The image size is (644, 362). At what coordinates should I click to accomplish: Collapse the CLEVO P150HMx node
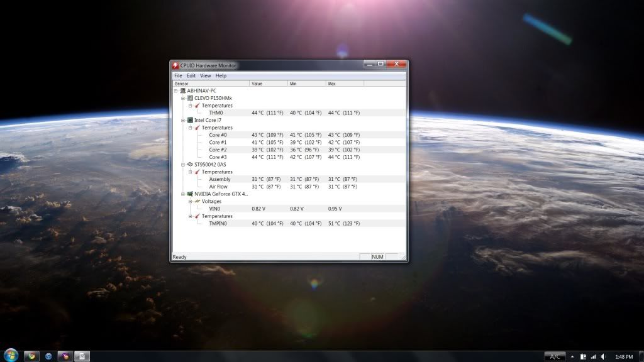point(183,98)
